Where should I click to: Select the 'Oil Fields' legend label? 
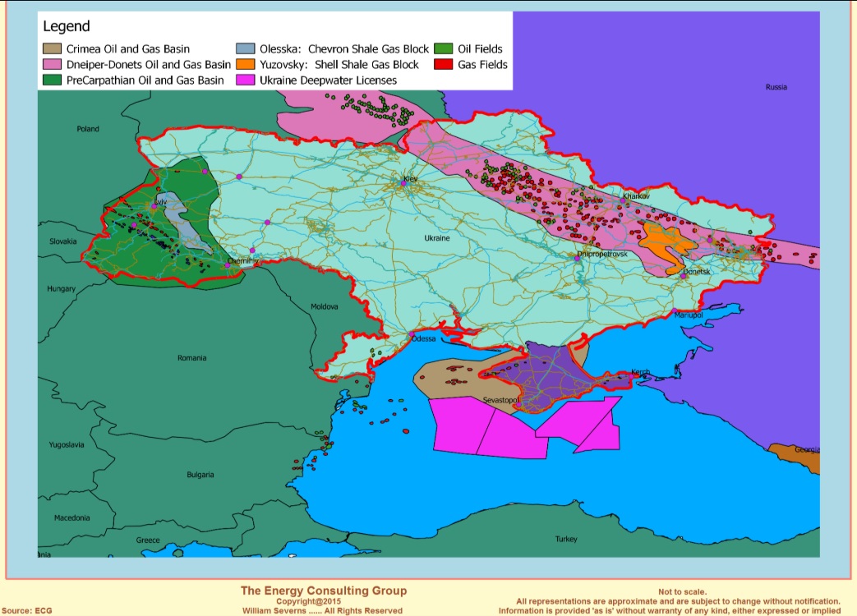[480, 48]
